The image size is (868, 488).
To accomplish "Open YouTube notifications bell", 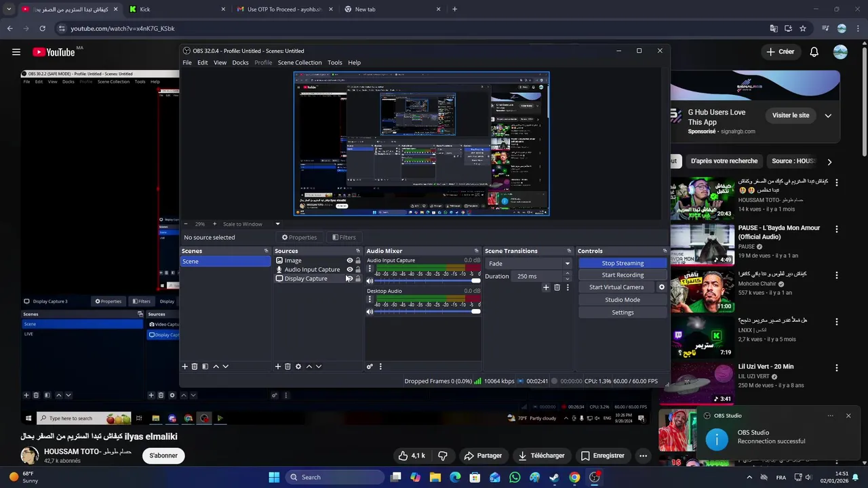I will tap(814, 52).
